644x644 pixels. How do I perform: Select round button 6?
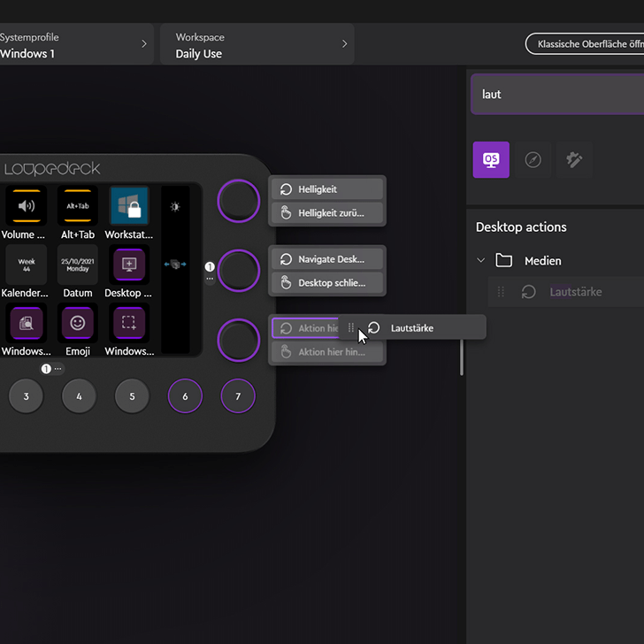[x=185, y=396]
